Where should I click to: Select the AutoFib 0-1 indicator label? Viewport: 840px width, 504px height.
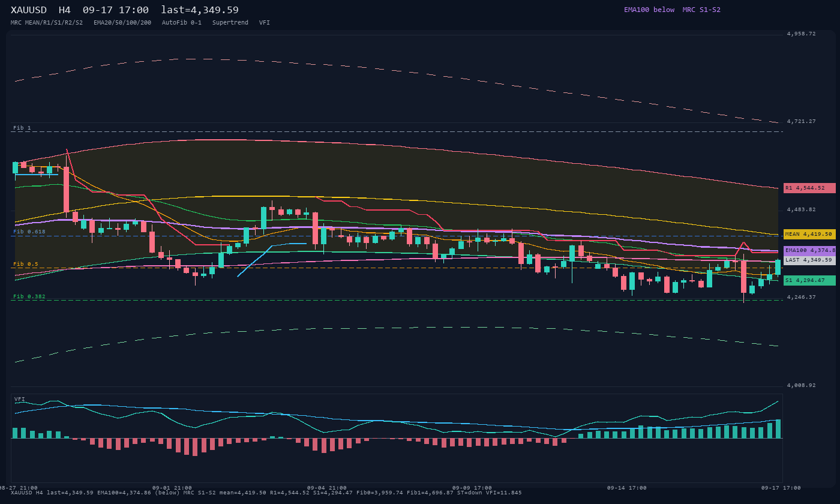coord(182,23)
